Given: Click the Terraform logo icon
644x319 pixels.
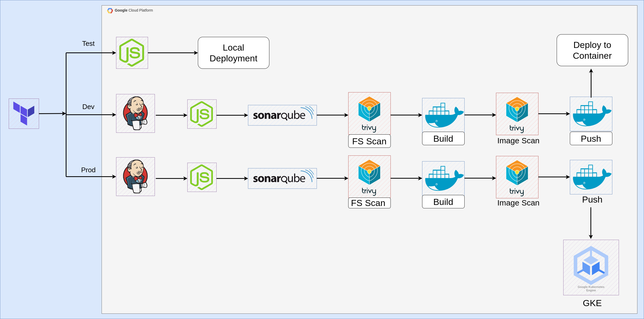Looking at the screenshot, I should [24, 114].
